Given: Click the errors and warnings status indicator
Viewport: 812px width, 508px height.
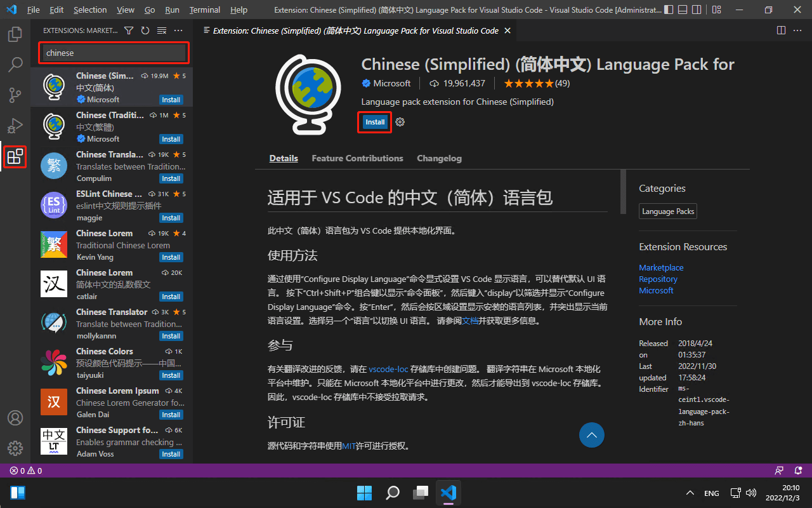Looking at the screenshot, I should tap(26, 471).
